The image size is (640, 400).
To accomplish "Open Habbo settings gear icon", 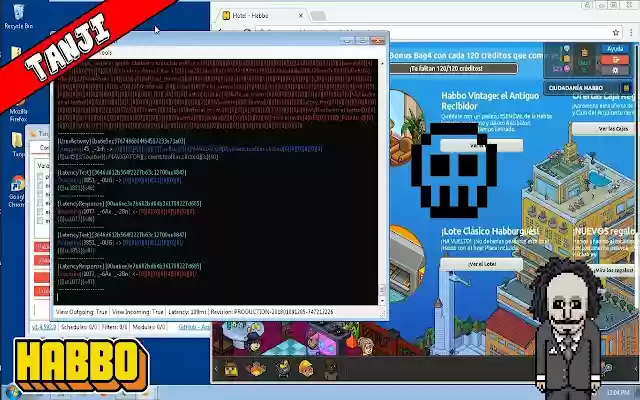I will click(x=615, y=70).
